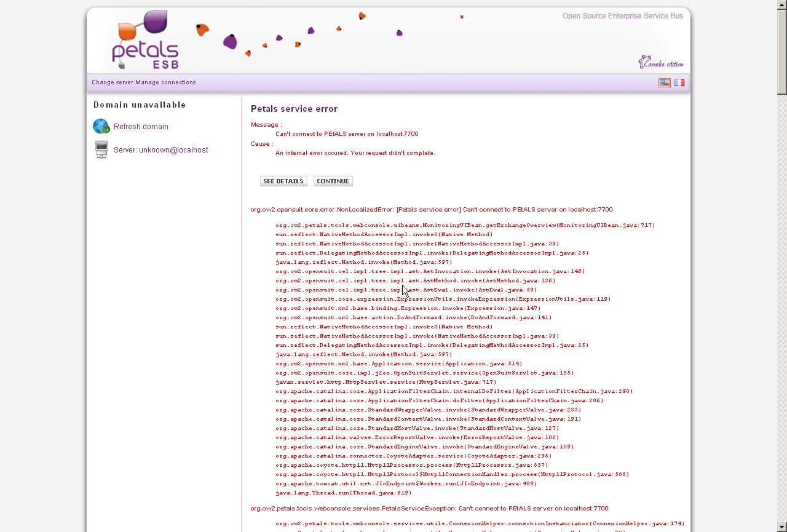
Task: Click the Refresh domain link
Action: pyautogui.click(x=141, y=127)
